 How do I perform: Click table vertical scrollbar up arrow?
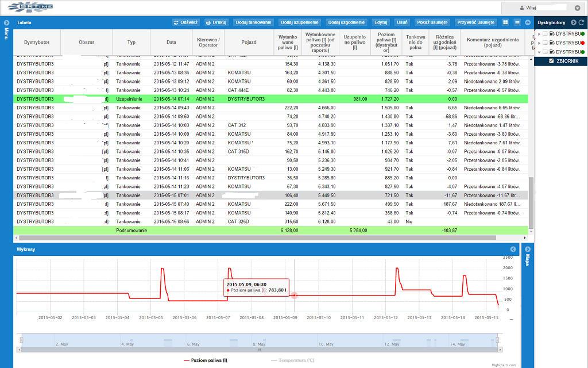[531, 59]
